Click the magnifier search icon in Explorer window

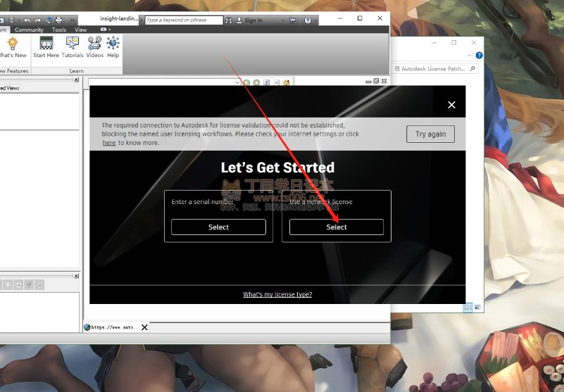coord(472,68)
